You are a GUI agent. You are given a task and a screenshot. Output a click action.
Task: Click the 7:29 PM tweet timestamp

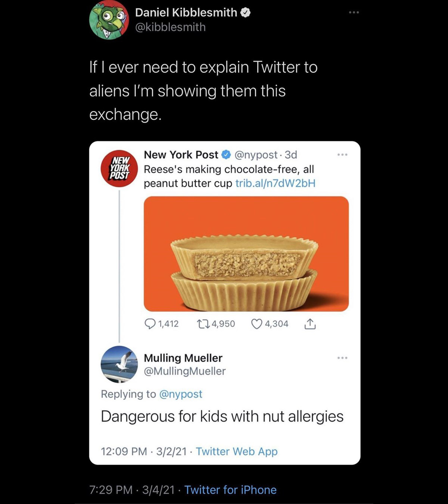111,490
